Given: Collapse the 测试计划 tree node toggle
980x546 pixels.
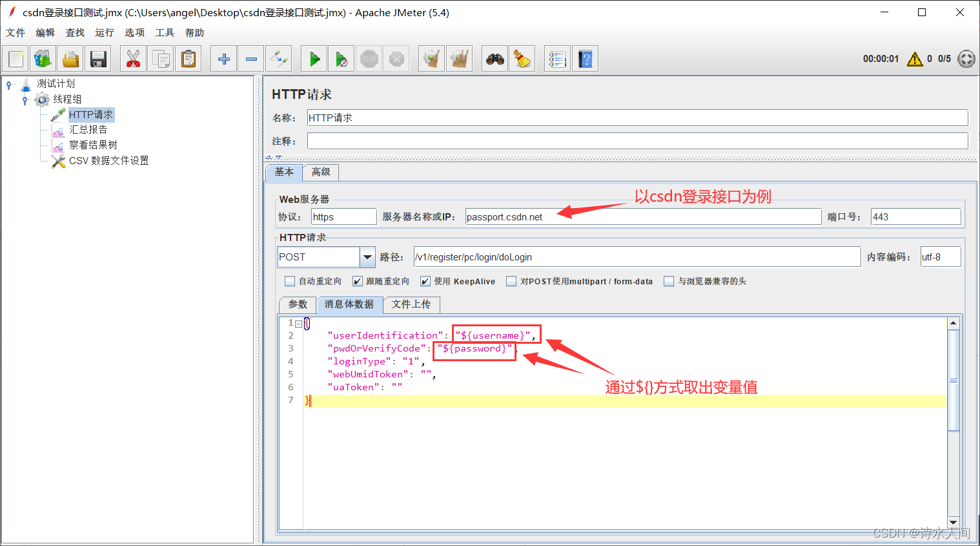Looking at the screenshot, I should point(9,84).
